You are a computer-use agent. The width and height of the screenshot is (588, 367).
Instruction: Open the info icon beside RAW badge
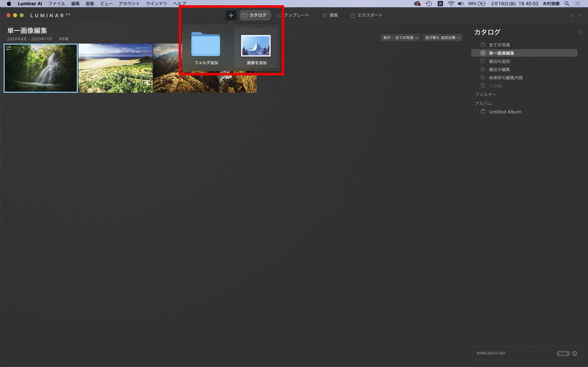click(x=574, y=353)
